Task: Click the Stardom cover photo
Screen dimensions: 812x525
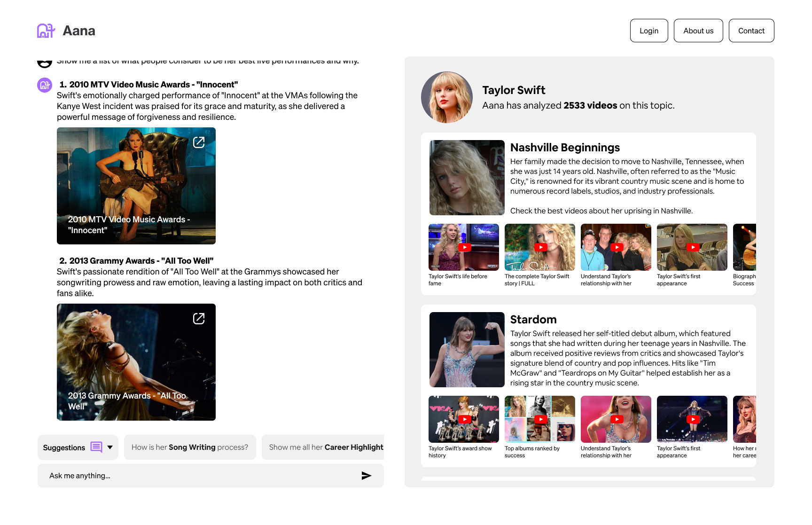Action: click(467, 350)
